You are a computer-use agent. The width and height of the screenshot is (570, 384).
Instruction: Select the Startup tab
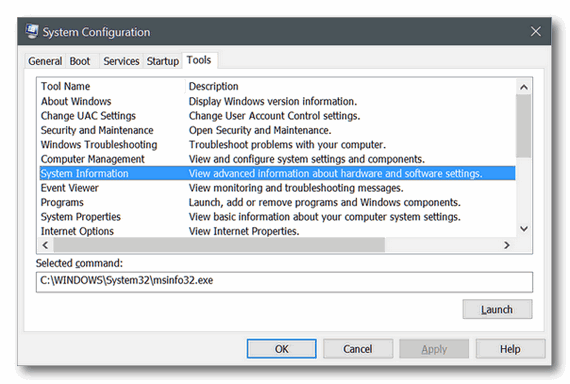pos(162,61)
